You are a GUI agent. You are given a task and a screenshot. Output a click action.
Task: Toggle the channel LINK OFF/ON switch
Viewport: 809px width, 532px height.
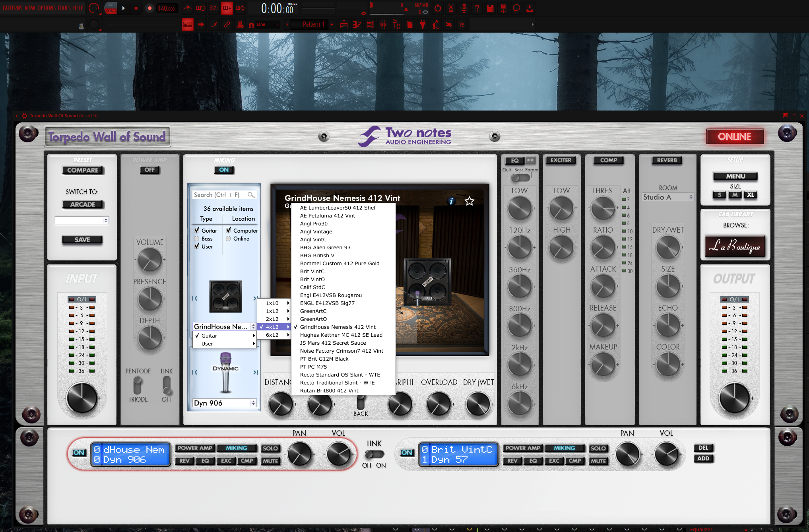[x=374, y=454]
